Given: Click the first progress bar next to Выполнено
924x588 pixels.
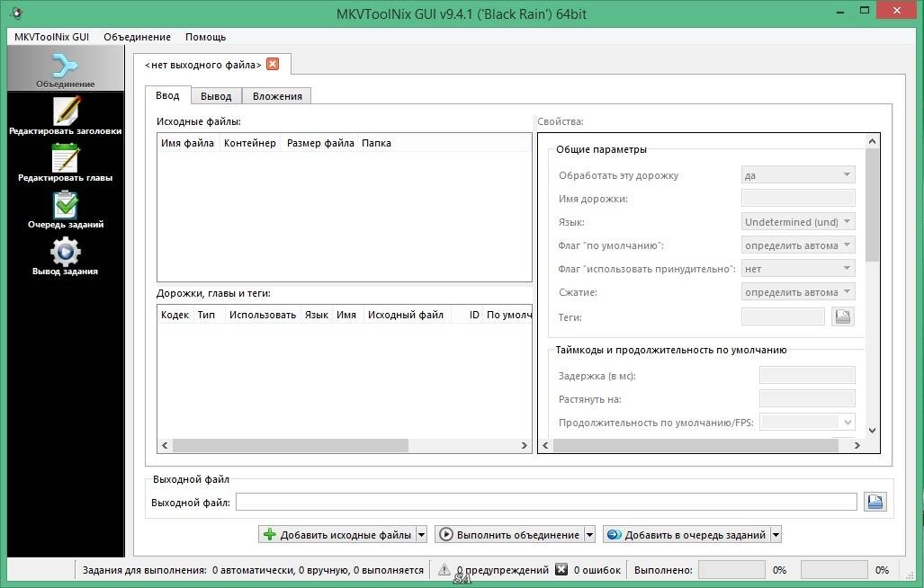Looking at the screenshot, I should pos(731,570).
